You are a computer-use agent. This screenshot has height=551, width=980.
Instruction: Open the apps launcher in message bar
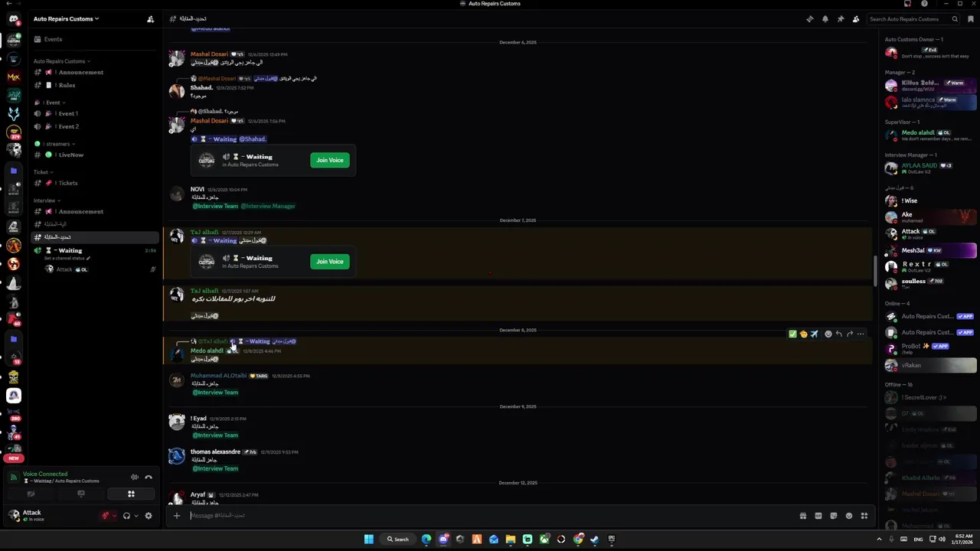pyautogui.click(x=864, y=516)
